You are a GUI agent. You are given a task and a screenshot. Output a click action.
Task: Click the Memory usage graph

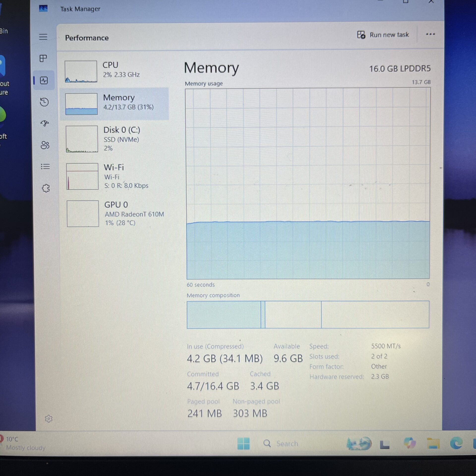pos(308,184)
